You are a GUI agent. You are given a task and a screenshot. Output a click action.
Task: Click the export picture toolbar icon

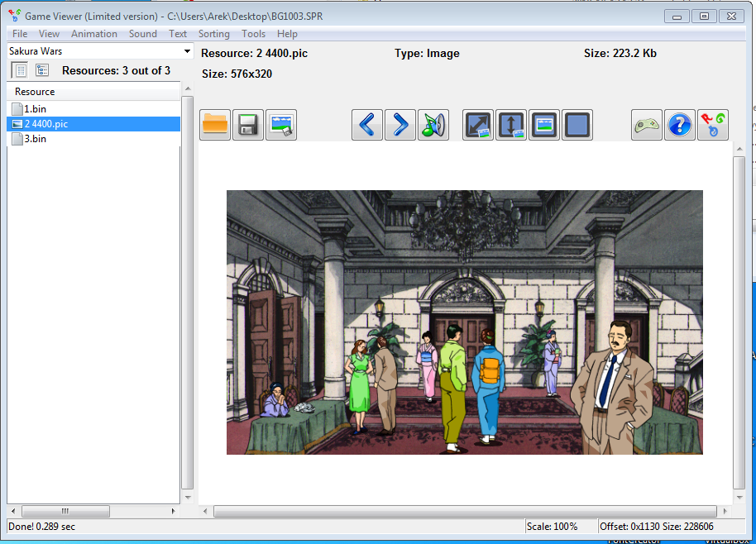281,125
